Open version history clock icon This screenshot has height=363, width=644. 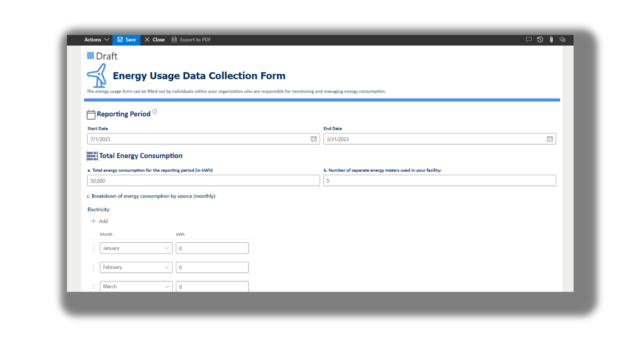point(540,40)
